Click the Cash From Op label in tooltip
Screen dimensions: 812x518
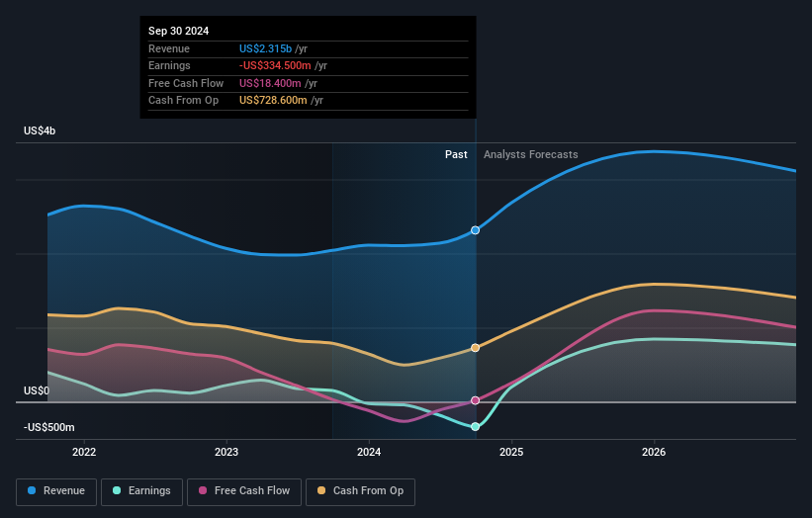pyautogui.click(x=183, y=101)
